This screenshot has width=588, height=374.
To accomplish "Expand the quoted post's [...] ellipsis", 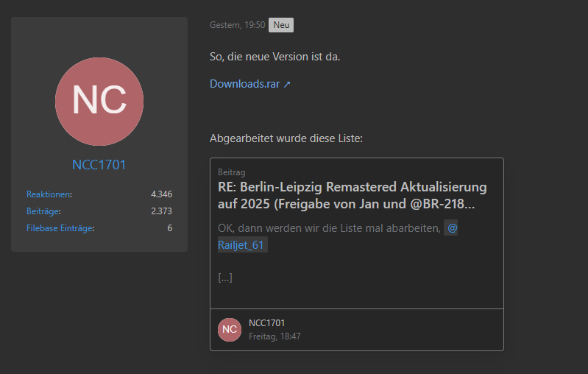I will tap(225, 278).
